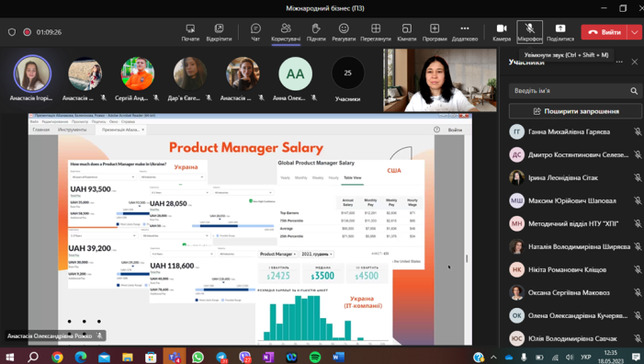Open the Додатково more options menu
Screen dimensions: 644x364
pos(465,32)
